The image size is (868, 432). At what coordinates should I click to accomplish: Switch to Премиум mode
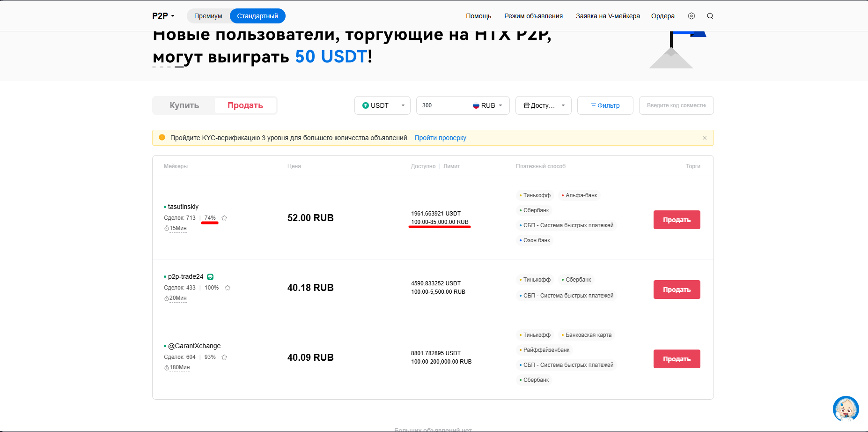tap(208, 16)
